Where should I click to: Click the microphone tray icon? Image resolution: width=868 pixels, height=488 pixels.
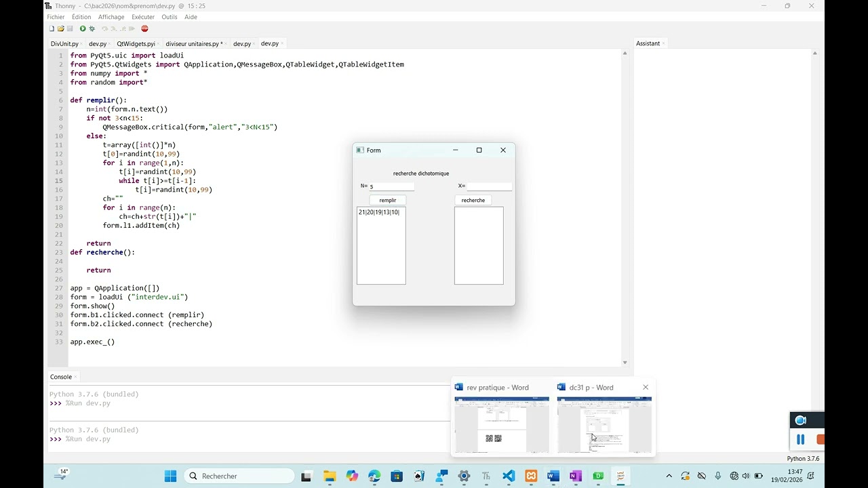(x=717, y=476)
